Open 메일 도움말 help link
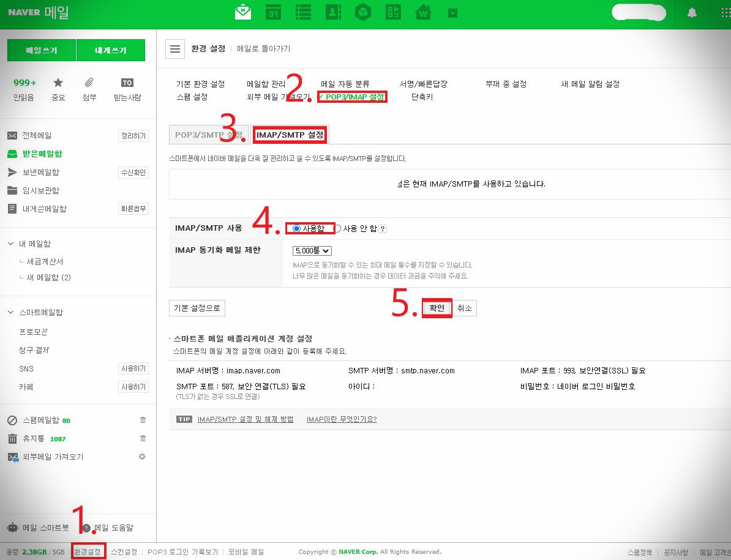 114,528
